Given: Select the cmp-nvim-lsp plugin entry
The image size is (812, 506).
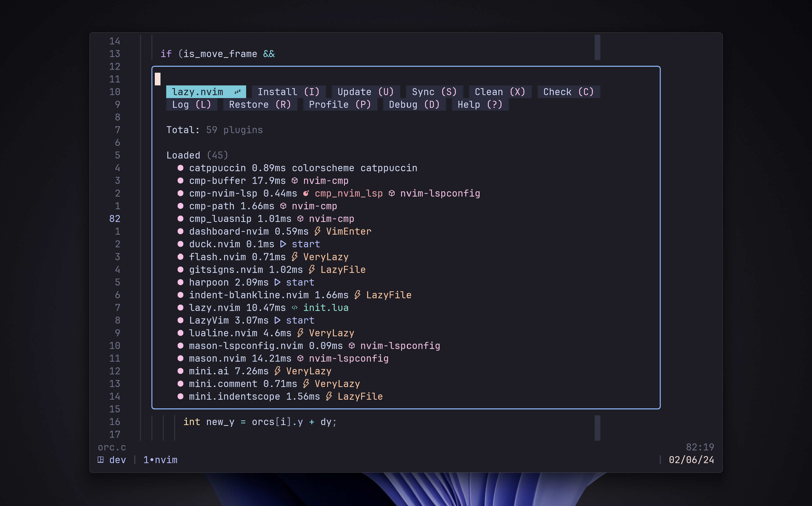Looking at the screenshot, I should (x=223, y=193).
